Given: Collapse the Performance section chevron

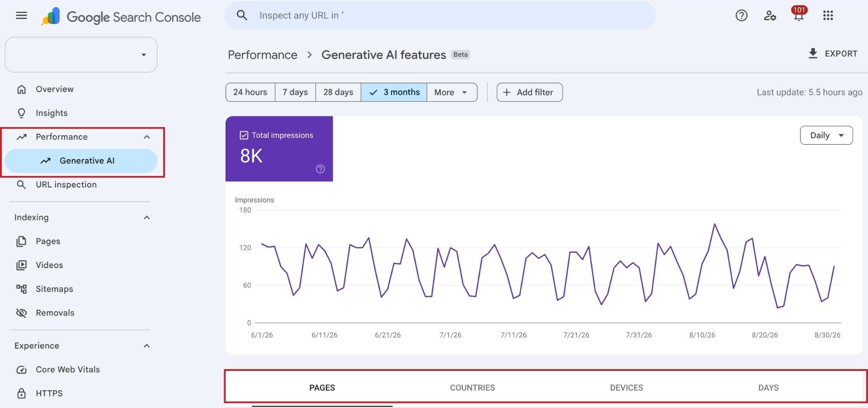Looking at the screenshot, I should click(x=146, y=137).
